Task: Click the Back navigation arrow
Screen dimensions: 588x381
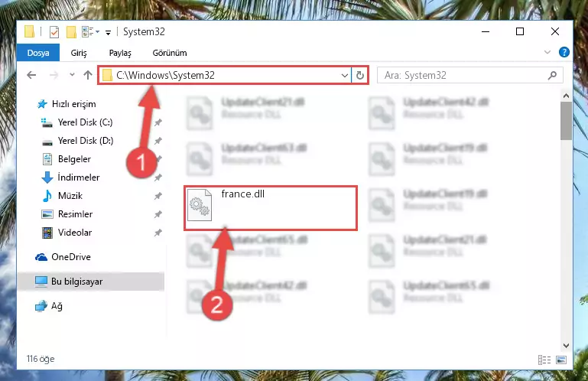Action: 31,75
